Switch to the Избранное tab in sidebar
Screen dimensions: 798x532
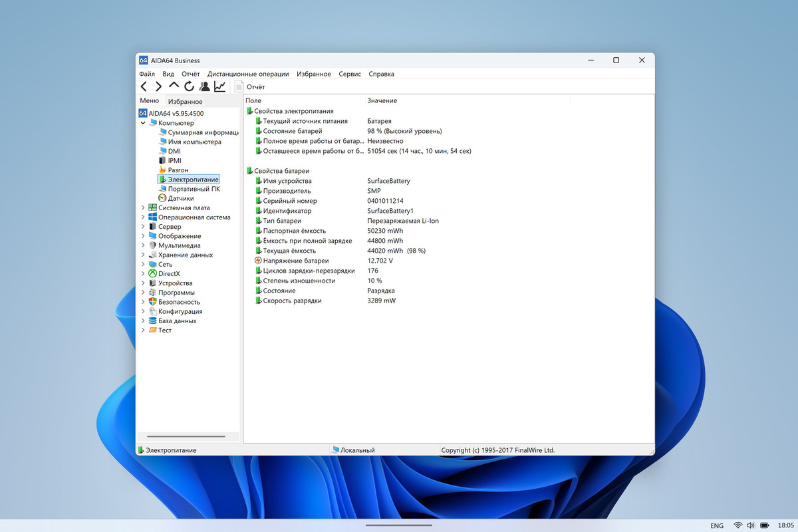186,102
